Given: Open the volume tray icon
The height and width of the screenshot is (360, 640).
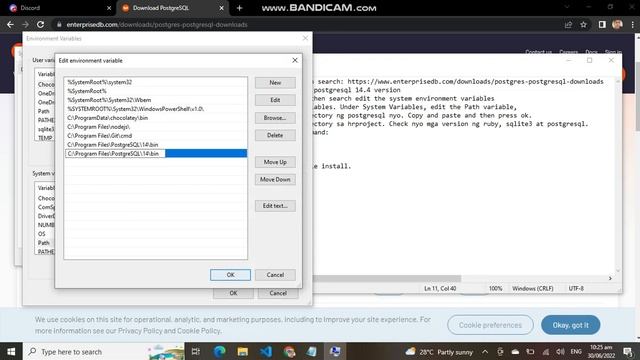Looking at the screenshot, I should click(x=560, y=351).
